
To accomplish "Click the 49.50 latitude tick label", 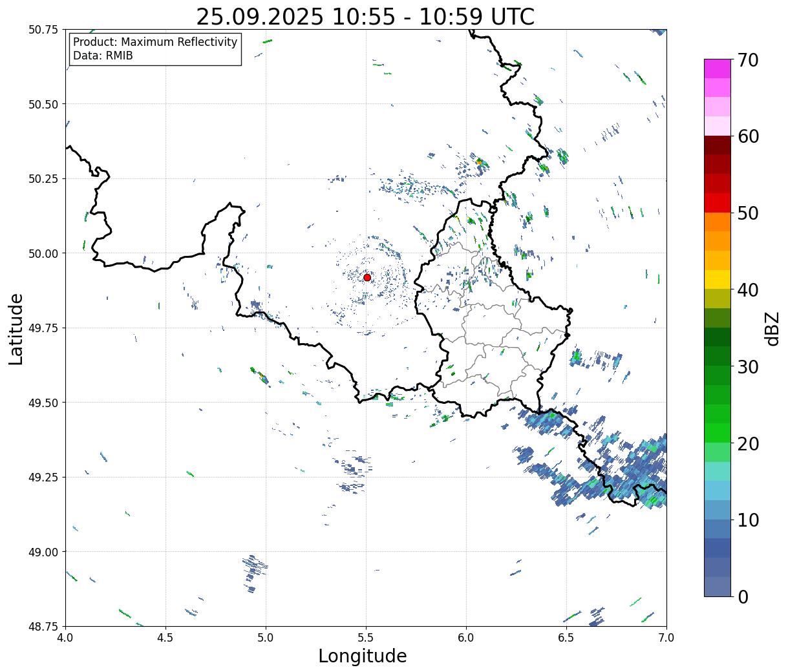I will coord(43,403).
